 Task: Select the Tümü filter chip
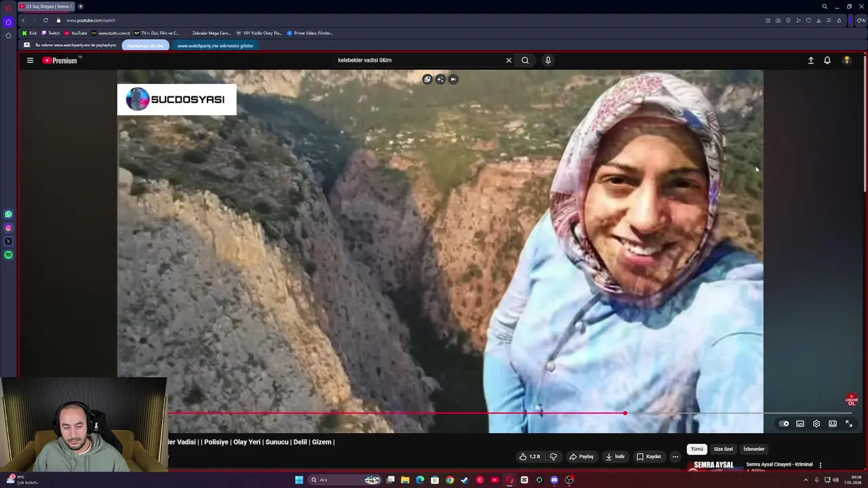(697, 449)
